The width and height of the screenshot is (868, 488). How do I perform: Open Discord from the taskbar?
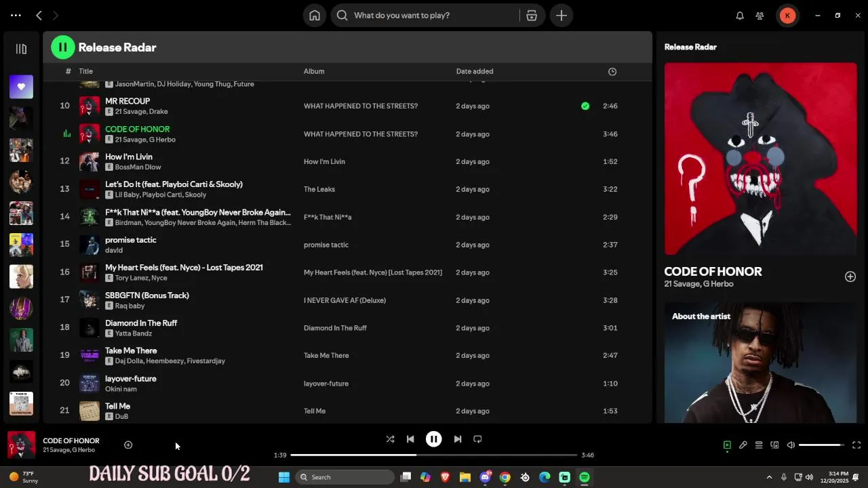click(486, 477)
